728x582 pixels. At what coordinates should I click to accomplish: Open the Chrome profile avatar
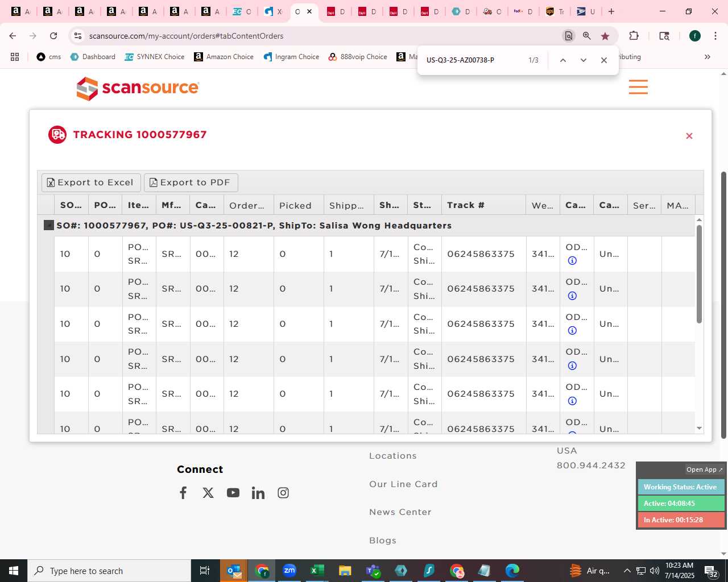click(x=694, y=36)
